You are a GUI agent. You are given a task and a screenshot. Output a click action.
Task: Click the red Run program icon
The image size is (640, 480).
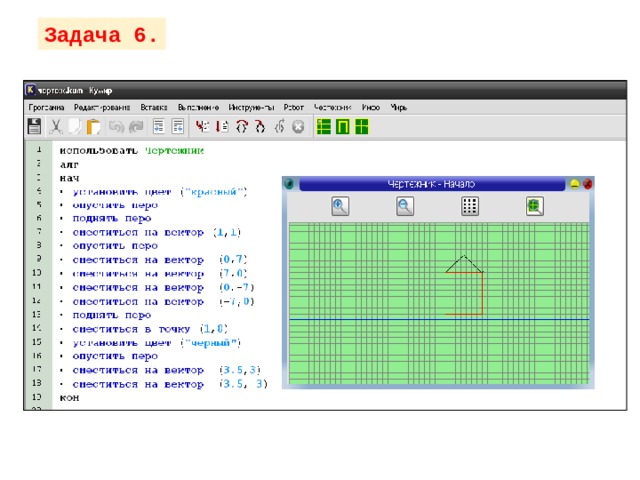(x=202, y=127)
